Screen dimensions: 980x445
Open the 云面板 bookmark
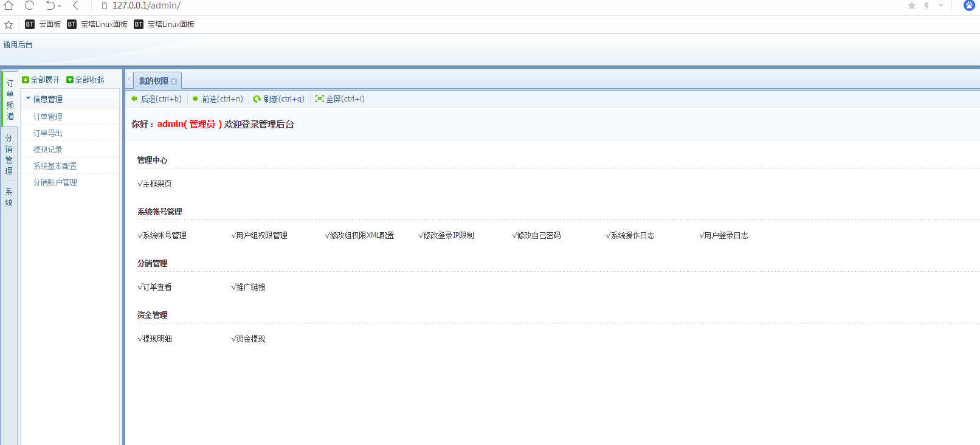pos(43,24)
